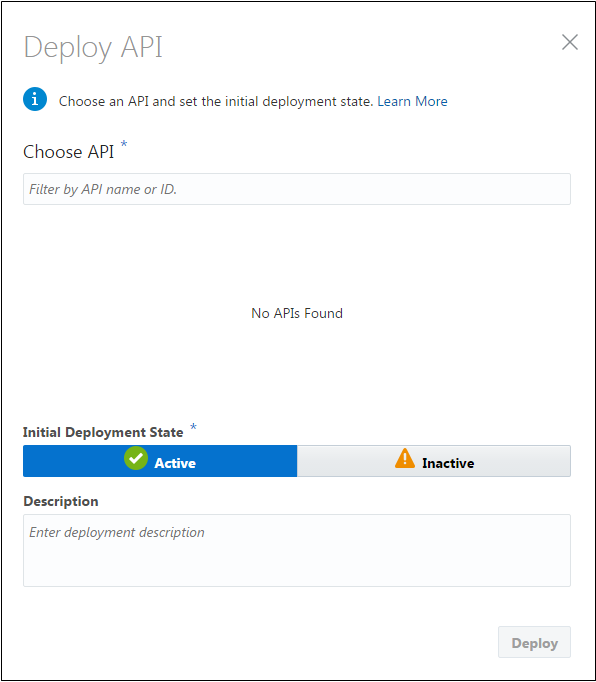Click the Deploy button
Viewport: 596px width, 682px height.
tap(534, 642)
